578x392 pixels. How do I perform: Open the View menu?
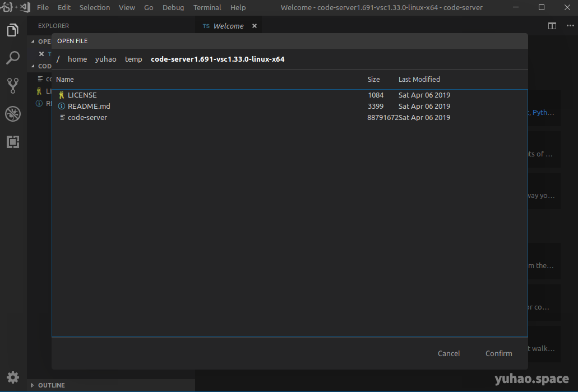tap(127, 7)
